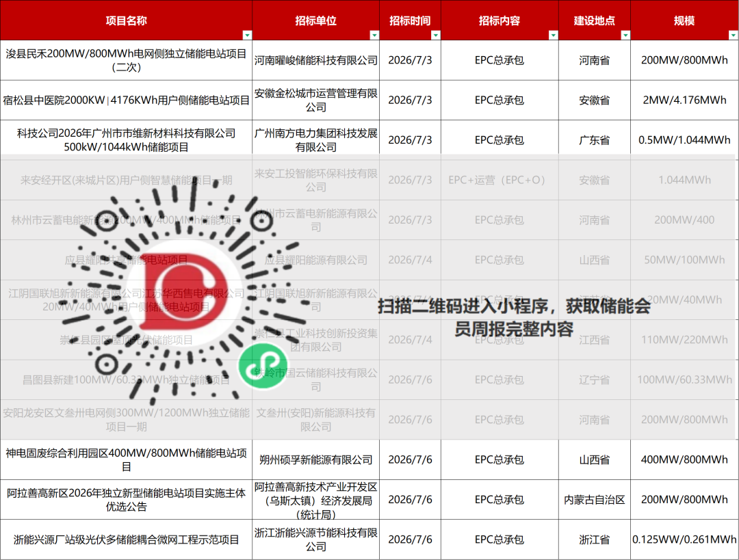Select faded cell 文叁卅(安阳)新能源科技有限公司

pyautogui.click(x=315, y=420)
